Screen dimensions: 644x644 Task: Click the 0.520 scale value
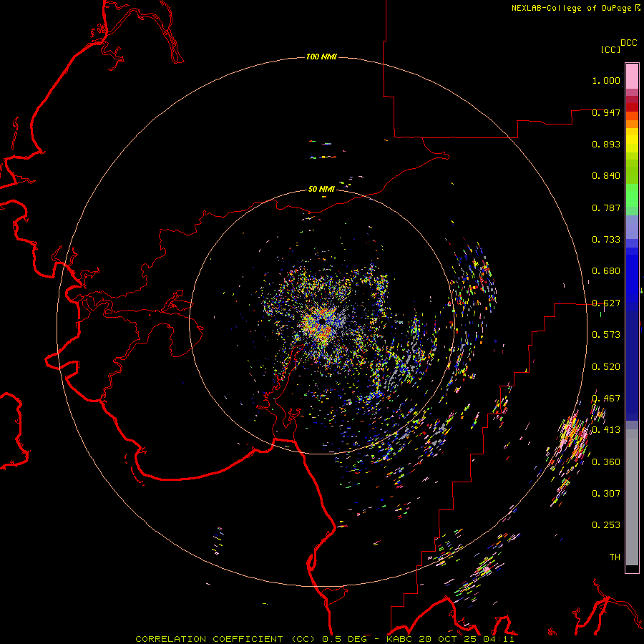coord(606,367)
